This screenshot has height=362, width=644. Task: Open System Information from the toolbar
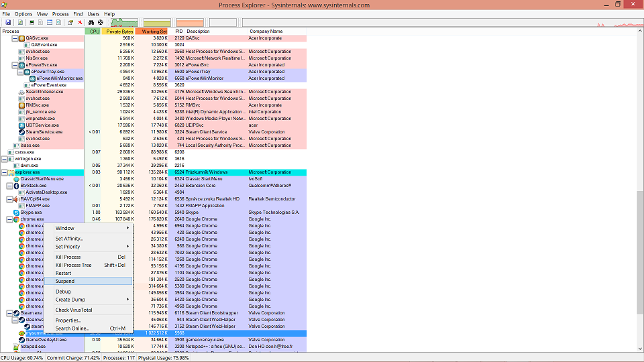(x=32, y=23)
